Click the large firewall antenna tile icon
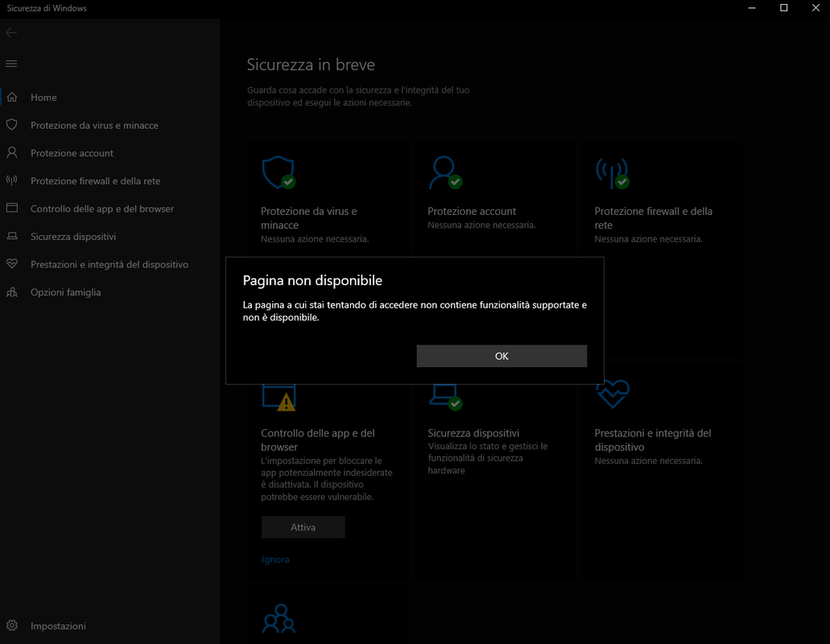Viewport: 830px width, 644px height. pos(613,172)
